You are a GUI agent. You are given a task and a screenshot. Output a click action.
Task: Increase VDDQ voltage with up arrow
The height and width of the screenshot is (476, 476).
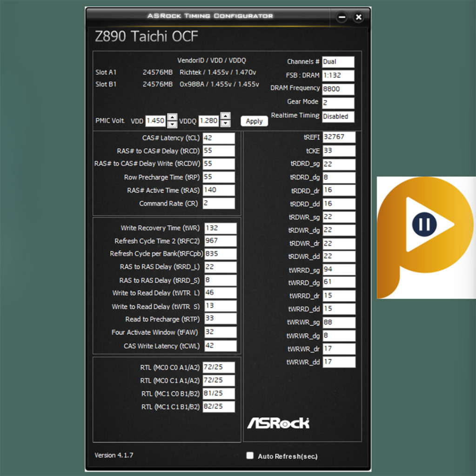pyautogui.click(x=226, y=116)
